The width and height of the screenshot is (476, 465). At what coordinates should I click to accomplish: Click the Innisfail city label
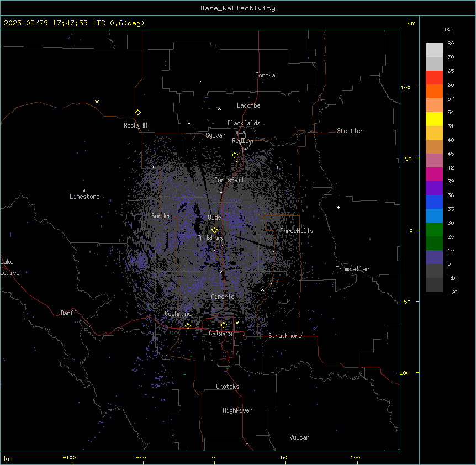coord(229,180)
